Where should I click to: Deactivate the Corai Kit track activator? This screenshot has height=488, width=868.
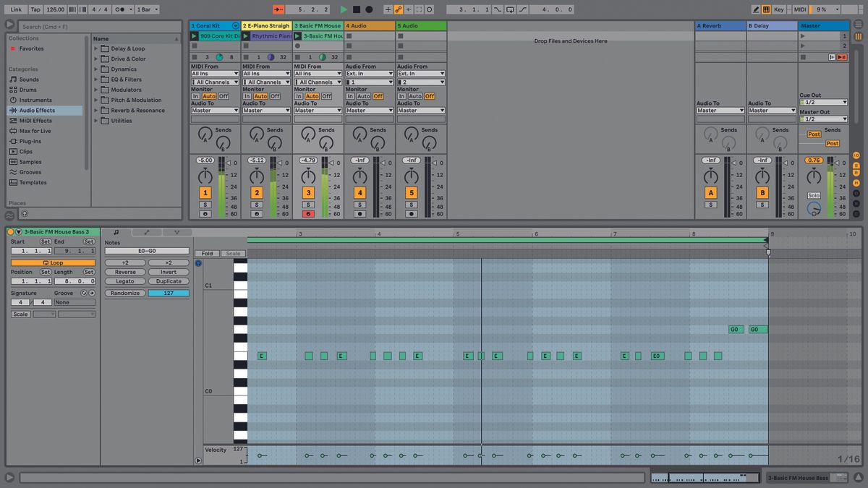205,192
